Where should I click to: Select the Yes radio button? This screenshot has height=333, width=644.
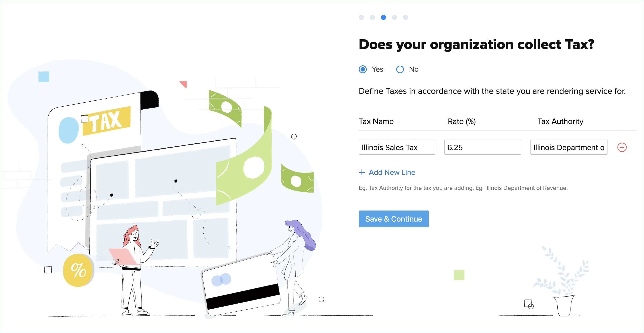(x=363, y=69)
